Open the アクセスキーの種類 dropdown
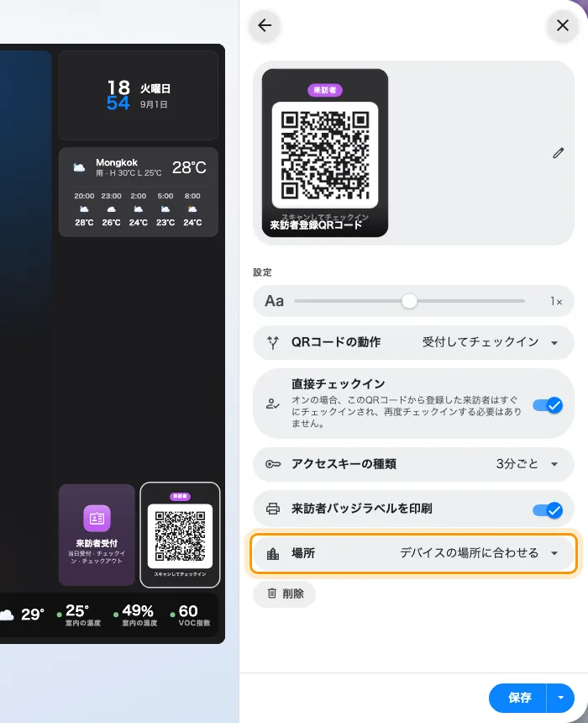Screen dimensions: 588x723 (x=413, y=464)
